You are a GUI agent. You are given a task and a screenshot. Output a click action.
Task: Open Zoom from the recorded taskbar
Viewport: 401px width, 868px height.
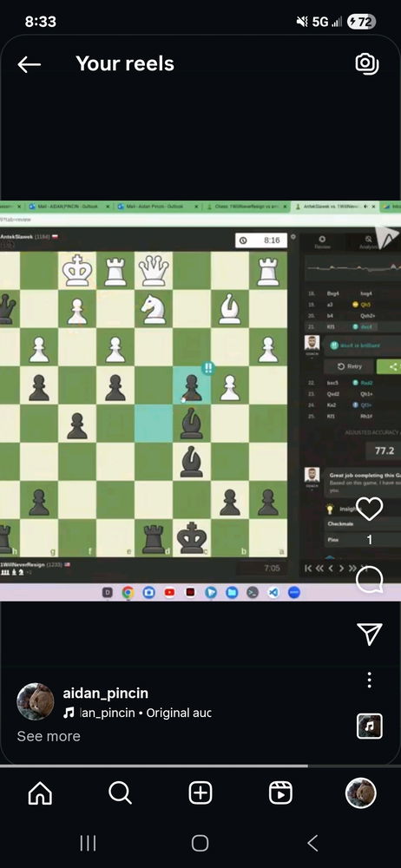[x=294, y=592]
